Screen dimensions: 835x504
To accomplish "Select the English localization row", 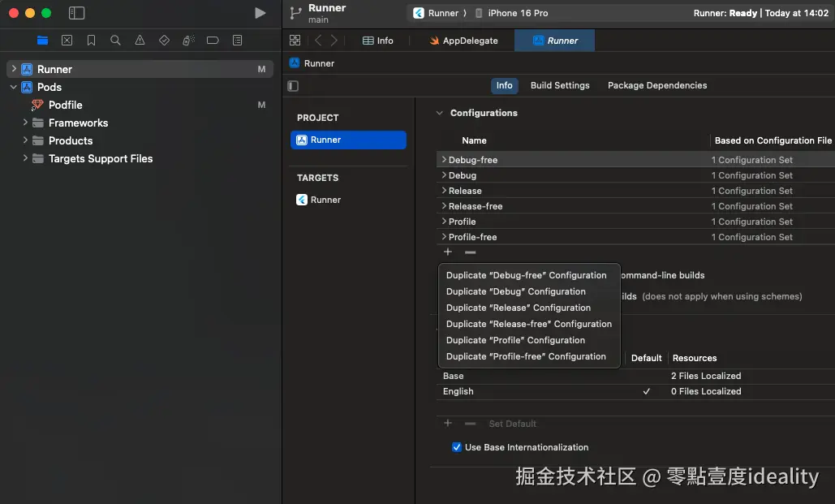I will (x=635, y=391).
